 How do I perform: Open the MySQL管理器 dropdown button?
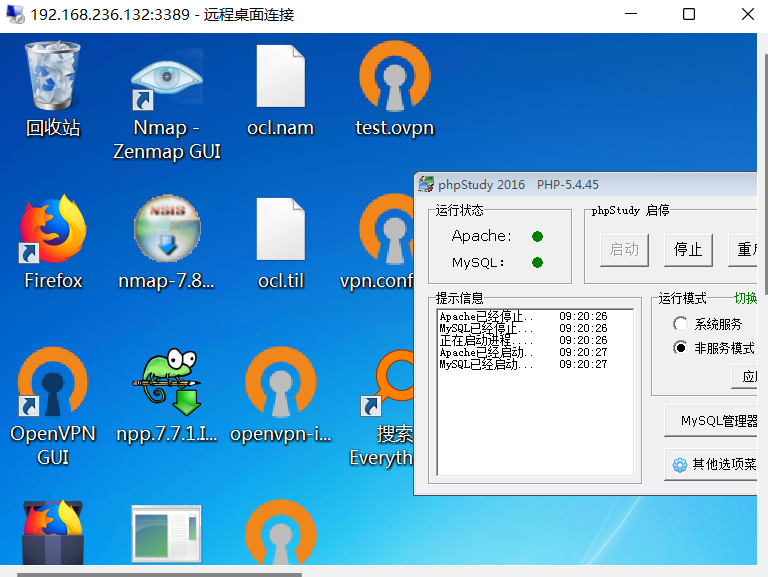tap(712, 421)
